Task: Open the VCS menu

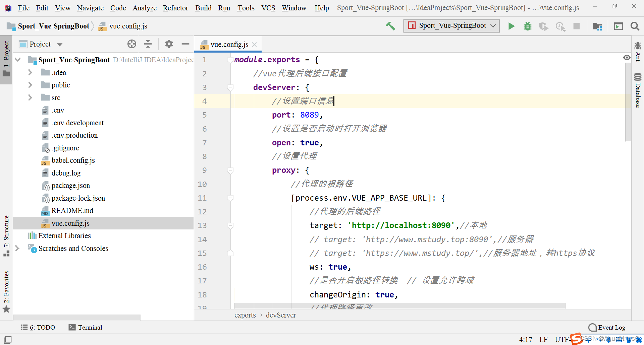Action: (268, 8)
